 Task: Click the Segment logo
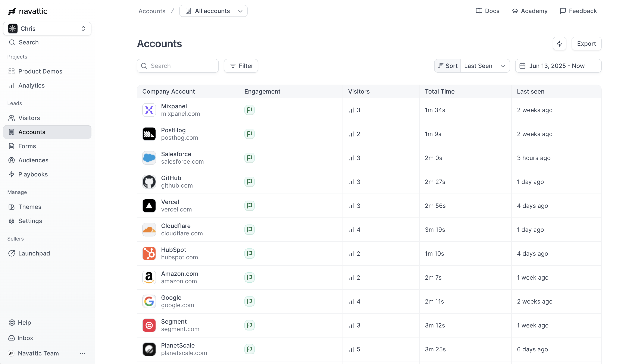(149, 325)
